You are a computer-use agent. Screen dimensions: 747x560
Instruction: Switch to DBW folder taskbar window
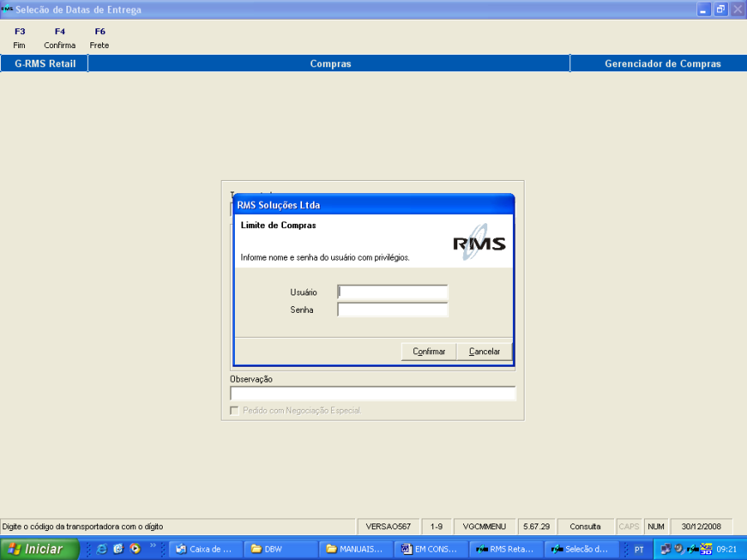tap(281, 549)
